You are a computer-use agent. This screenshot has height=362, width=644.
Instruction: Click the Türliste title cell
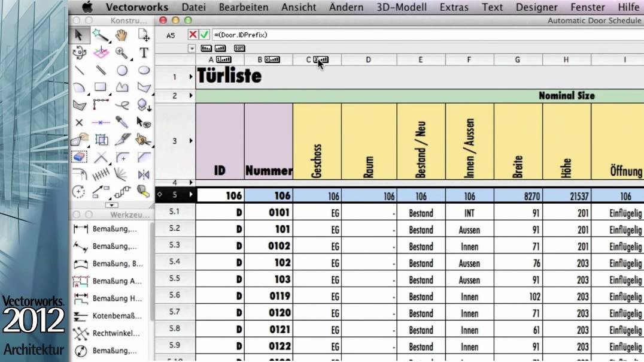[229, 76]
